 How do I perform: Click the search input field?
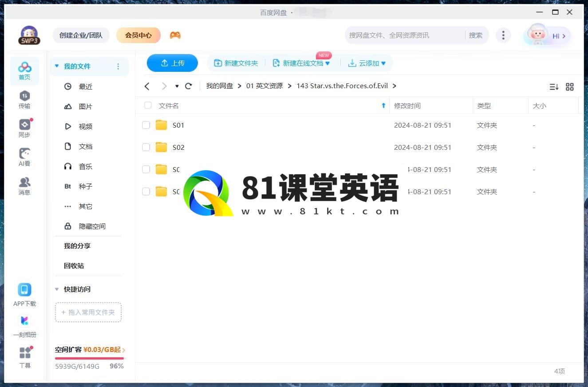[405, 35]
